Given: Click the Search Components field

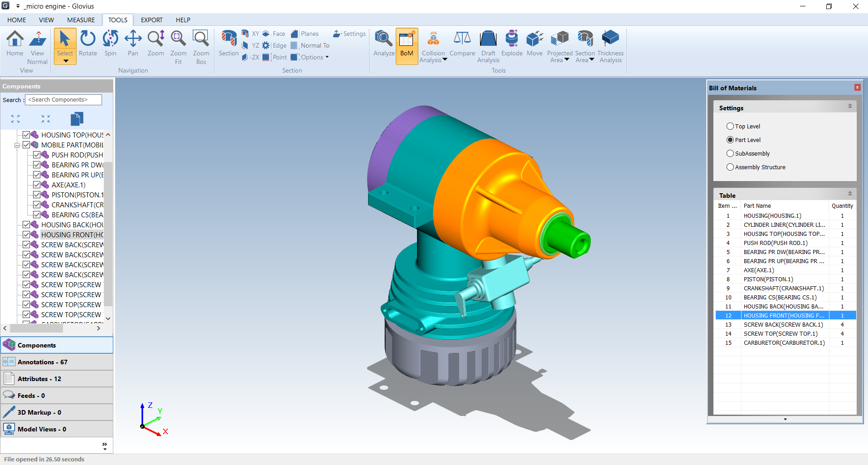Looking at the screenshot, I should coord(63,100).
